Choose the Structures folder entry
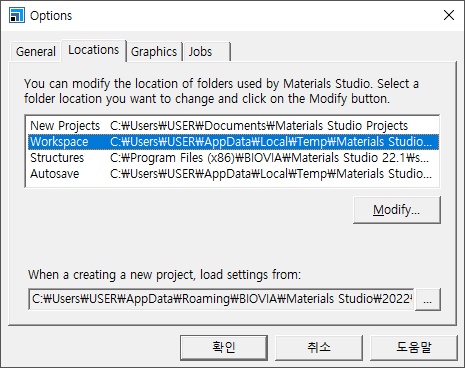Screen dimensions: 465x368 [x=57, y=158]
